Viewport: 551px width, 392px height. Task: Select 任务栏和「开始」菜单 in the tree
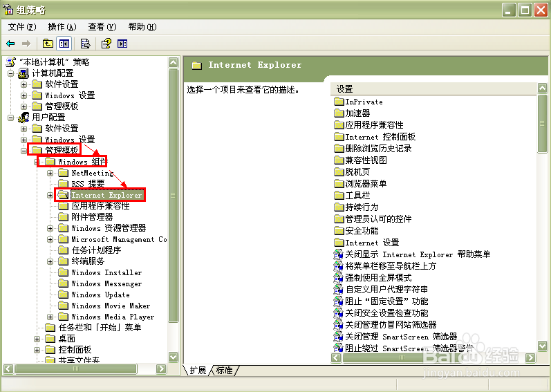pos(100,328)
